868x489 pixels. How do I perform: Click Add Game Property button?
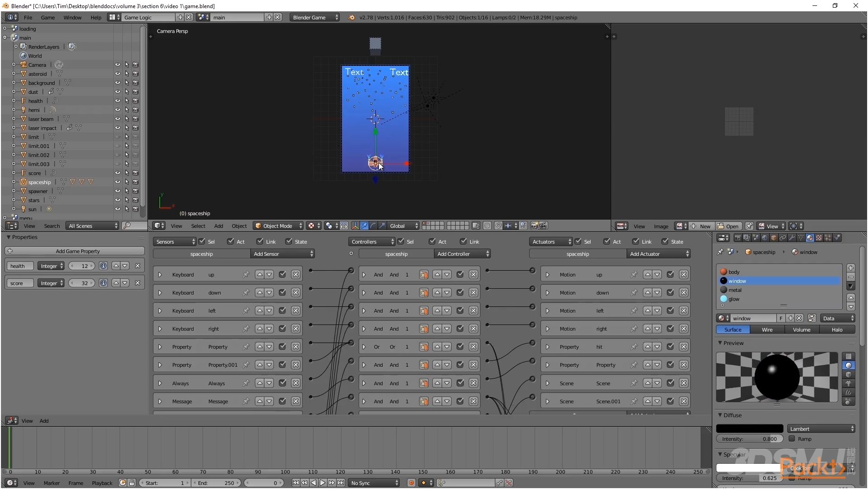(74, 251)
